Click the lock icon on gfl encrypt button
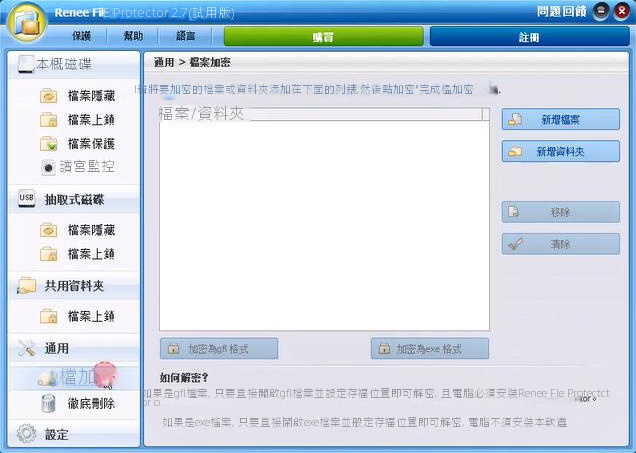The width and height of the screenshot is (636, 453). tap(174, 349)
